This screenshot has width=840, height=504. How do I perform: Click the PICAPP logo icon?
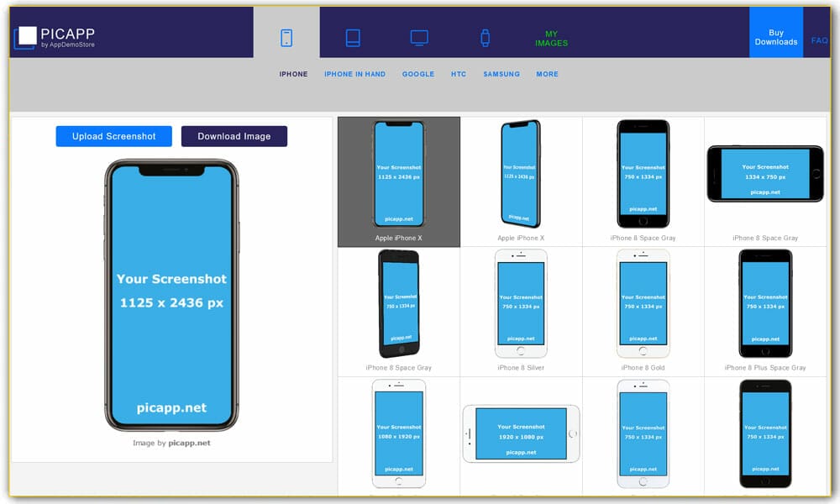(x=26, y=36)
